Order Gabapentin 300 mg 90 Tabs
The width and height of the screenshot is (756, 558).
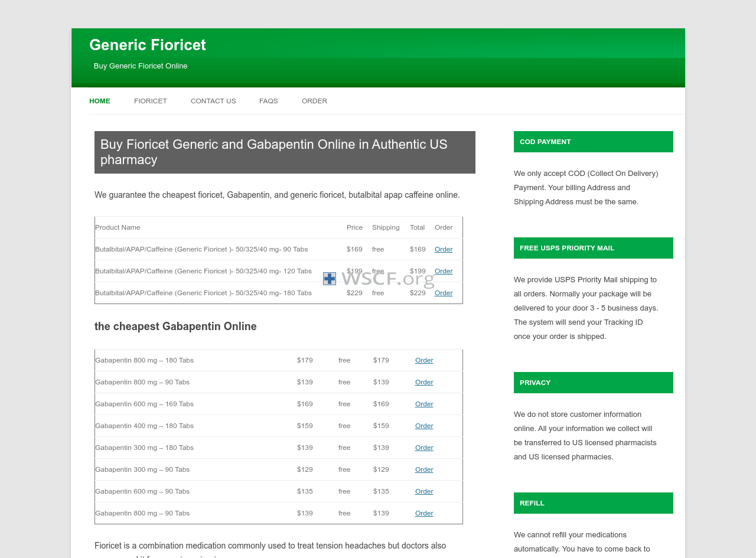click(424, 469)
